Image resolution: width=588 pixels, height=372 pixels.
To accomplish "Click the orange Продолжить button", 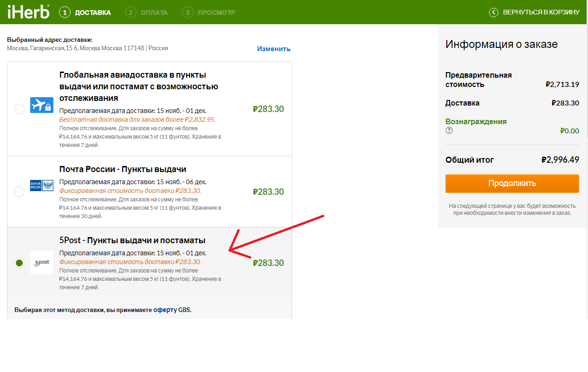I will pos(512,183).
